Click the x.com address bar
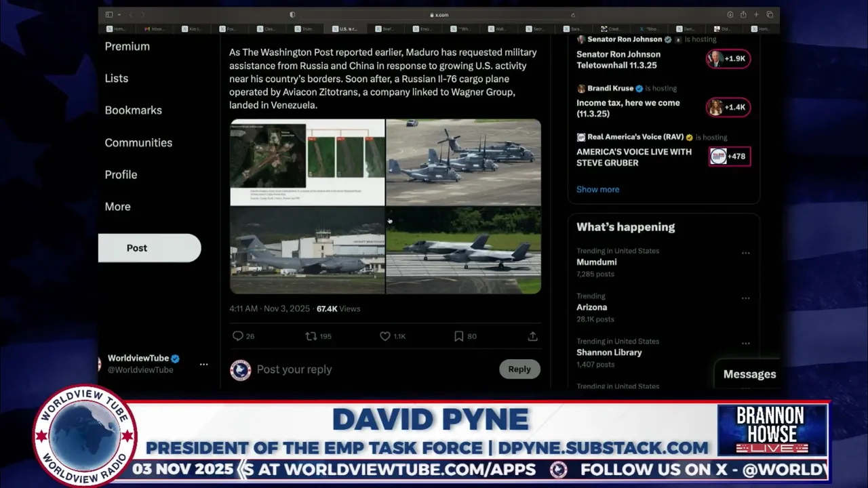Viewport: 868px width, 488px height. [439, 14]
